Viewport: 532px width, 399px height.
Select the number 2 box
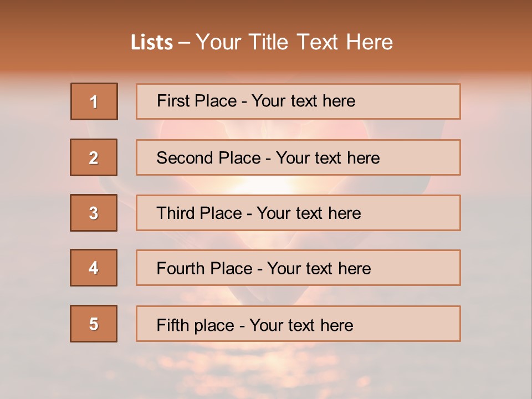94,157
